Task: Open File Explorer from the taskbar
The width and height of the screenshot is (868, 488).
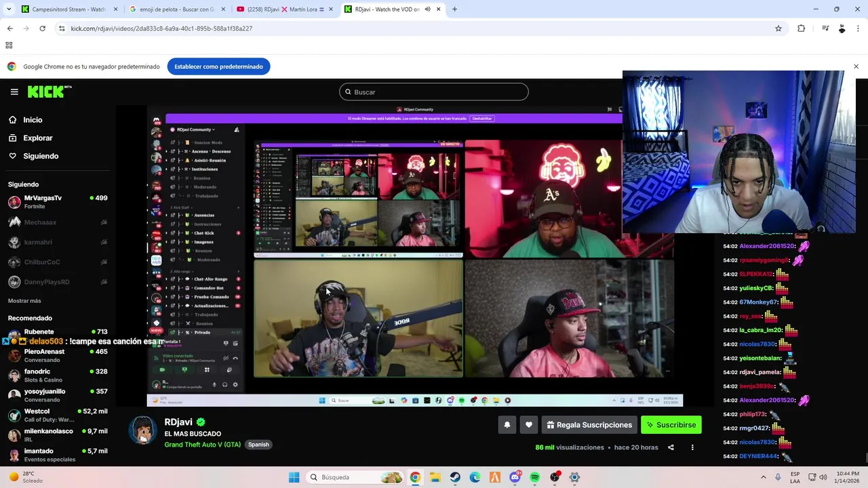Action: [435, 477]
